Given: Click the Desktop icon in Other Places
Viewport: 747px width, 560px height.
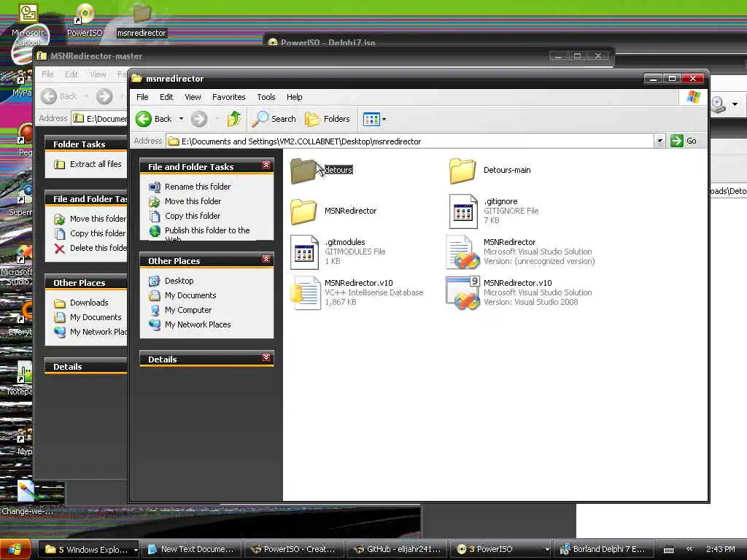Looking at the screenshot, I should click(155, 281).
